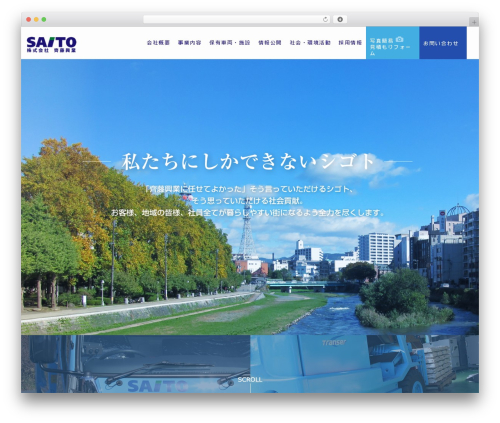This screenshot has width=500, height=423.
Task: Open the 社会・環境活動 navigation link
Action: pyautogui.click(x=310, y=43)
